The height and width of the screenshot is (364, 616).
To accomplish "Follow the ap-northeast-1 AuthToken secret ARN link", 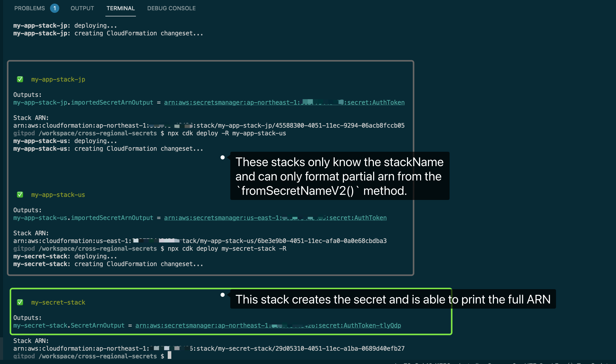I will pyautogui.click(x=284, y=102).
